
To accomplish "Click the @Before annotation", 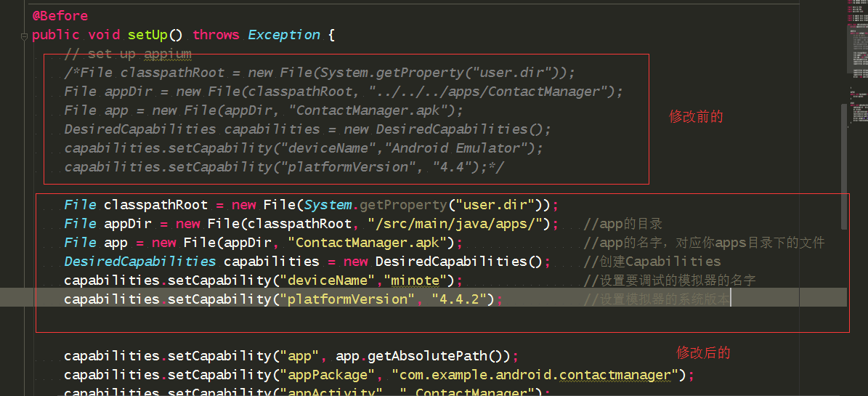I will [60, 15].
